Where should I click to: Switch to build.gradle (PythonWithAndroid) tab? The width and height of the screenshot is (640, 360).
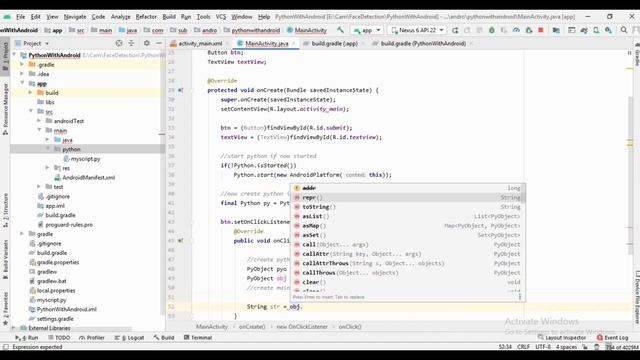(423, 43)
